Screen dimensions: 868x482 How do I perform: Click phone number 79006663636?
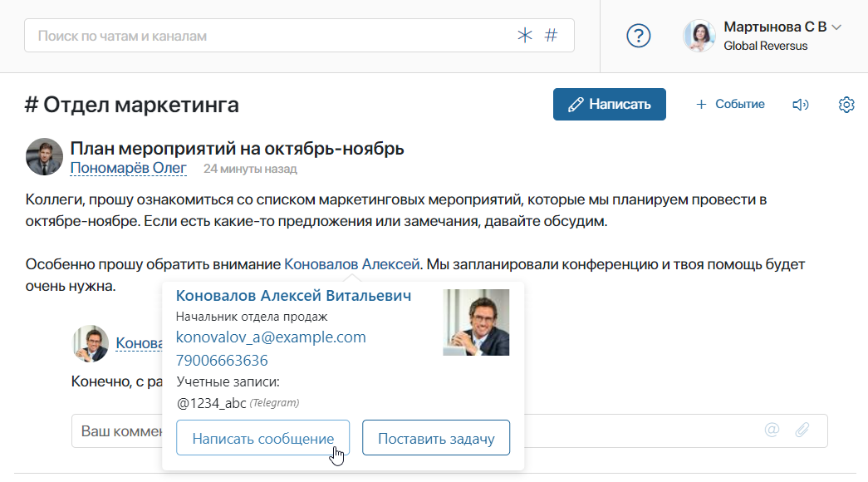[x=222, y=361]
